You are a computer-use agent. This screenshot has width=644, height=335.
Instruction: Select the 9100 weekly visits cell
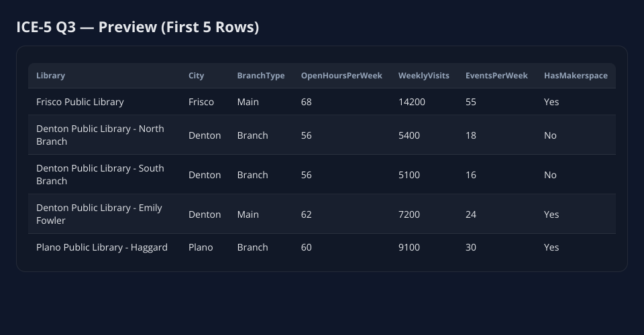409,247
